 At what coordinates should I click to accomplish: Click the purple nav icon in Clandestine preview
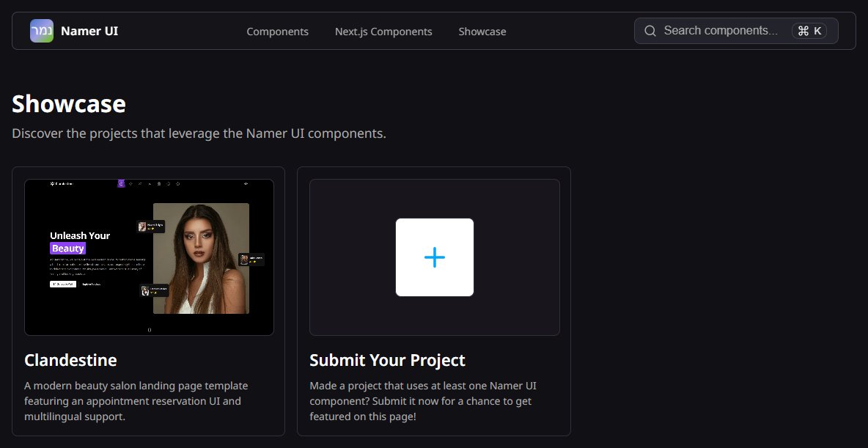pos(121,183)
